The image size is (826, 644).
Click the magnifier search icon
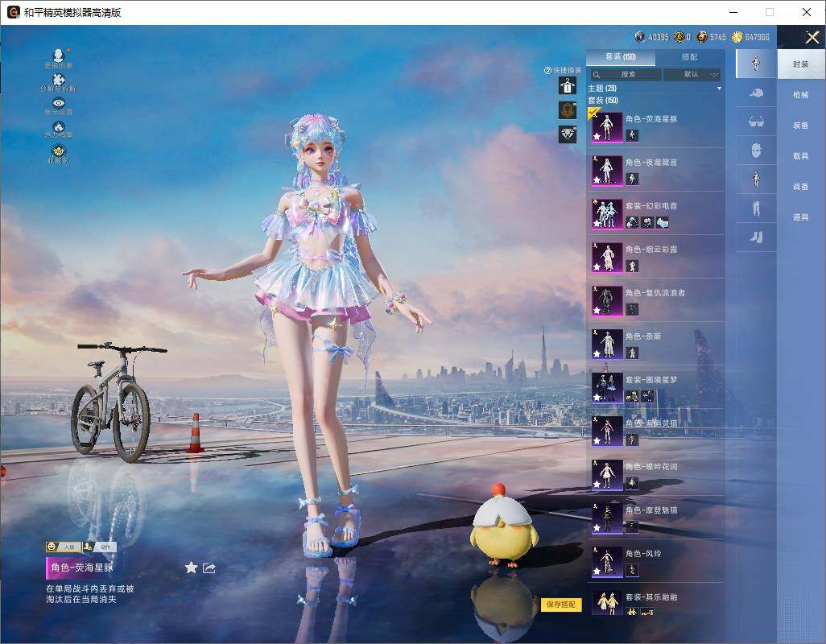tap(597, 75)
